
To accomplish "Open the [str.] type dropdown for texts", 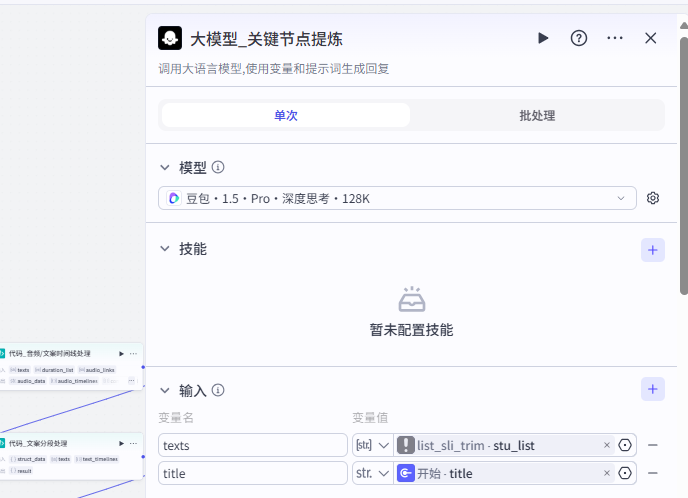I will coord(373,445).
